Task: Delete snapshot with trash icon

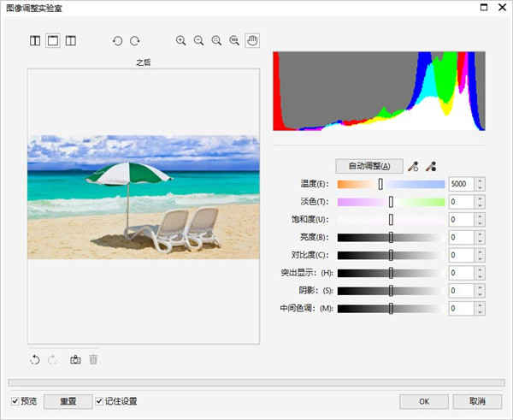Action: [93, 360]
